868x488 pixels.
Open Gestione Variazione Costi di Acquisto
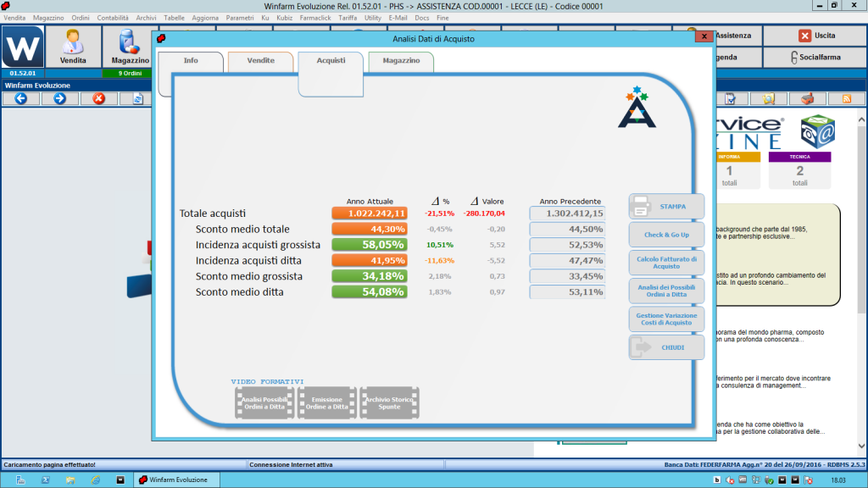666,319
